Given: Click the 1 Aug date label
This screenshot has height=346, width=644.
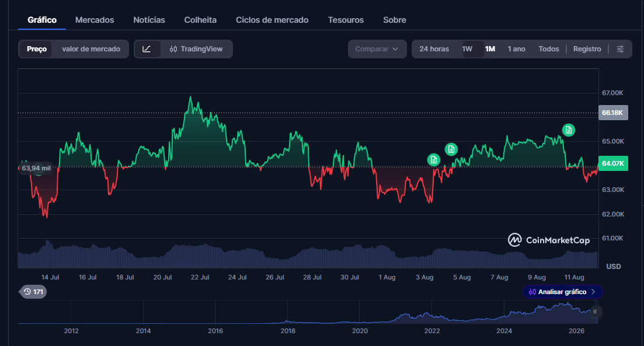Looking at the screenshot, I should (x=387, y=278).
